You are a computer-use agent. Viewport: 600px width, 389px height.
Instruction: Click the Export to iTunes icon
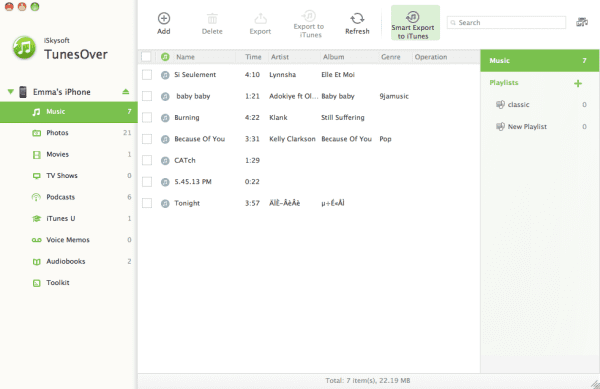pos(309,16)
